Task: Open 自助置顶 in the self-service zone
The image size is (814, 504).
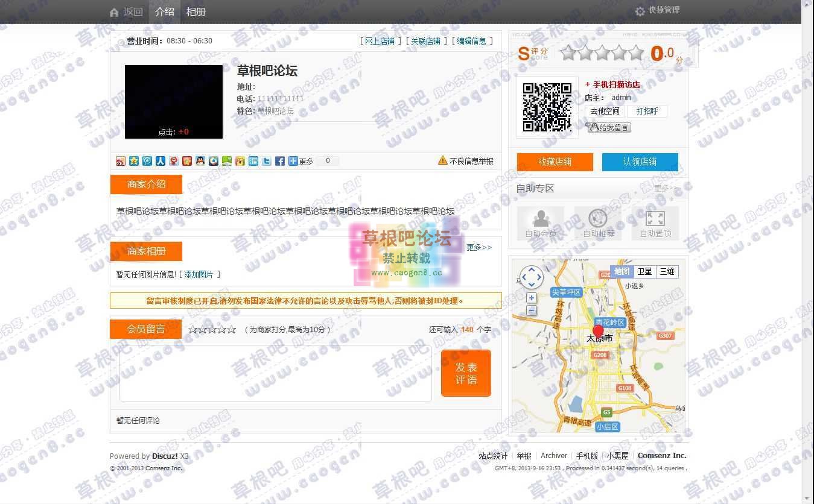Action: pos(655,223)
